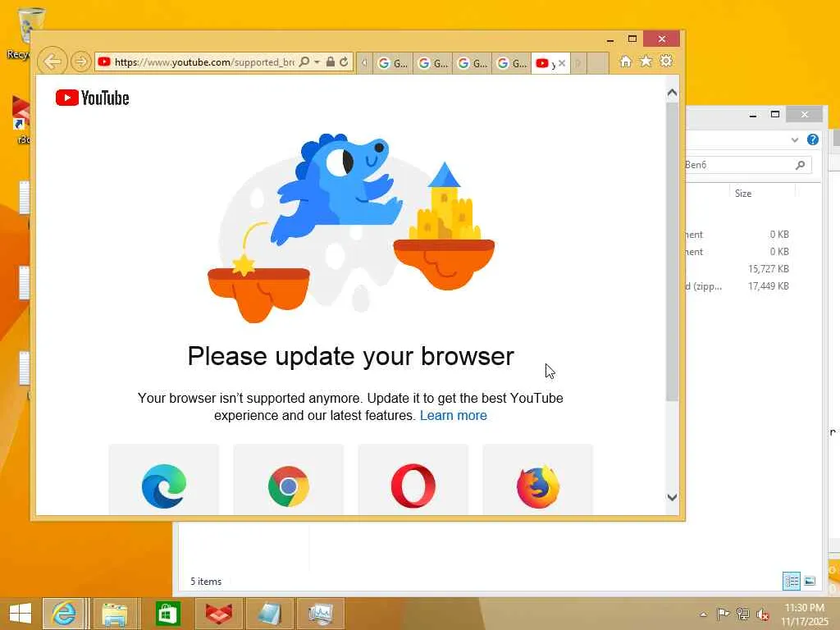Show hidden system tray icons arrow
840x630 pixels.
click(703, 614)
